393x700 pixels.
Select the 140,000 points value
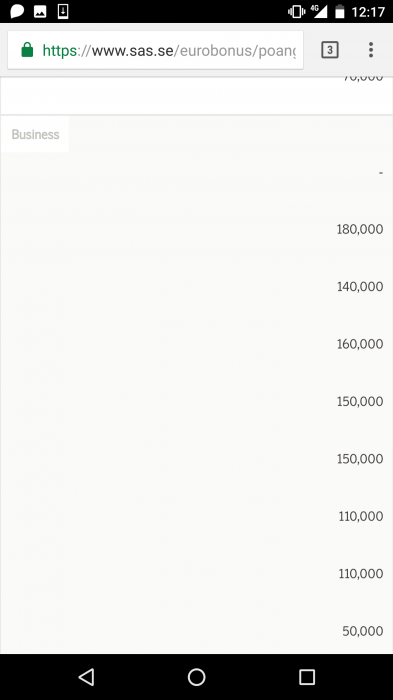360,286
